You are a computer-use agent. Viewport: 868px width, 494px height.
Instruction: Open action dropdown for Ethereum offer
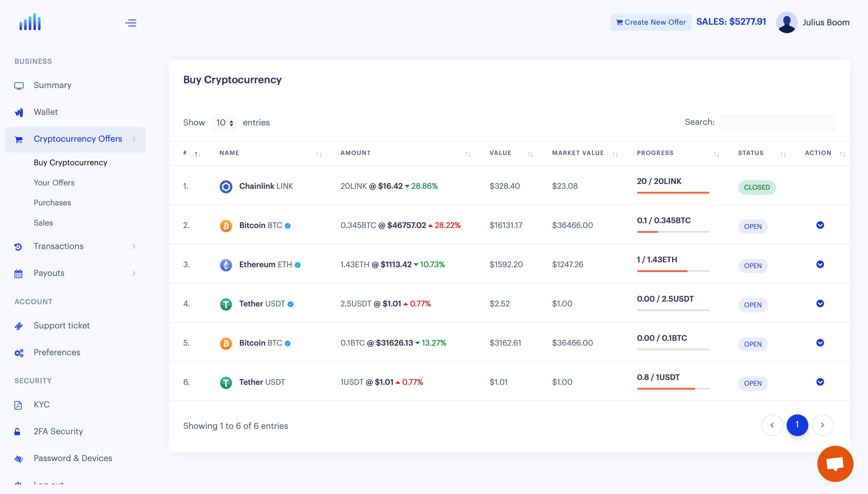(820, 264)
